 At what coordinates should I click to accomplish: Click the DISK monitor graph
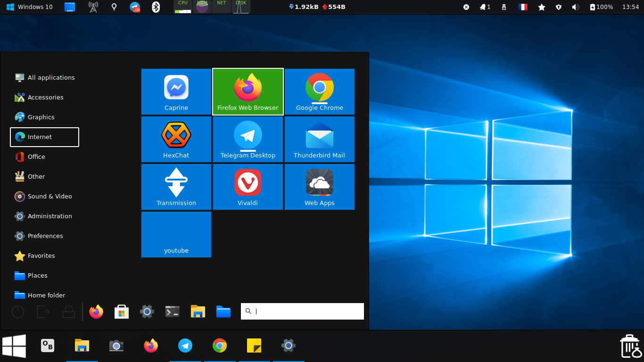241,7
